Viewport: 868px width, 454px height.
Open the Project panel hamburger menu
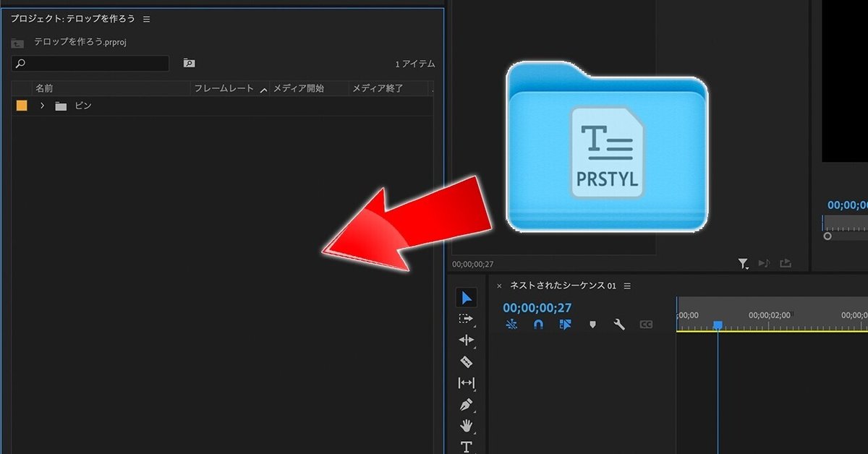tap(147, 19)
